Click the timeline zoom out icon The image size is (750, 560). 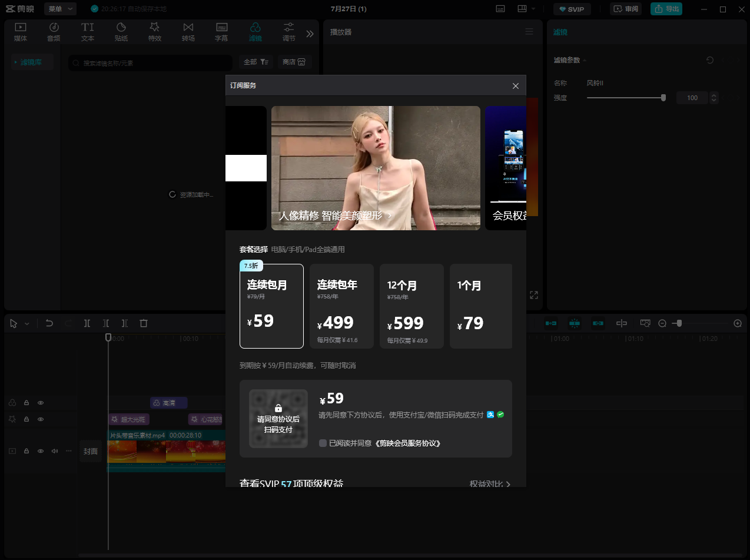tap(662, 323)
